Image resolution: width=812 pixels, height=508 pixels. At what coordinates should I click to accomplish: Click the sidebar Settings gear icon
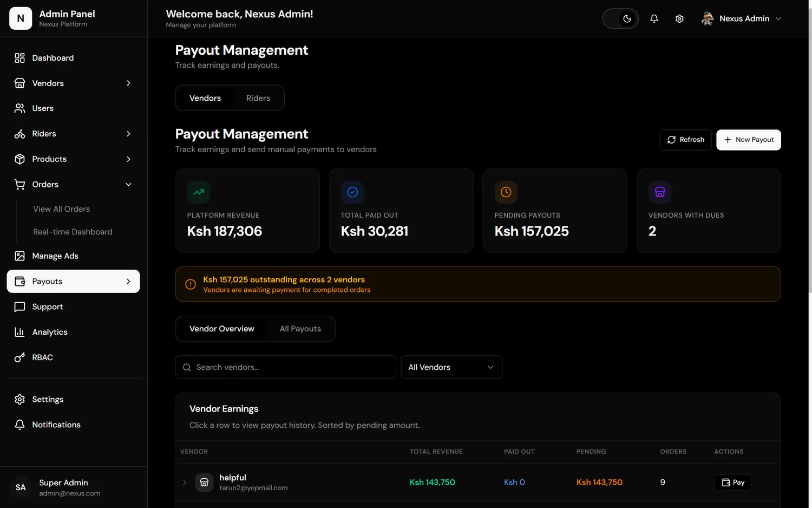pyautogui.click(x=19, y=399)
